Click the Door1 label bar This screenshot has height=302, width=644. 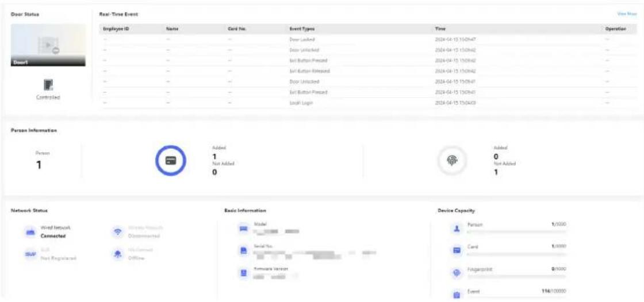[48, 60]
